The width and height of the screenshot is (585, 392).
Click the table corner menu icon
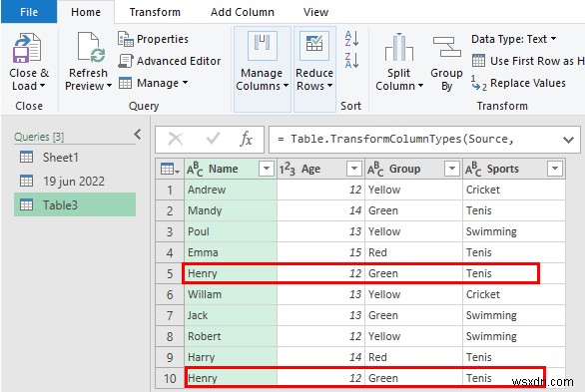coord(170,170)
